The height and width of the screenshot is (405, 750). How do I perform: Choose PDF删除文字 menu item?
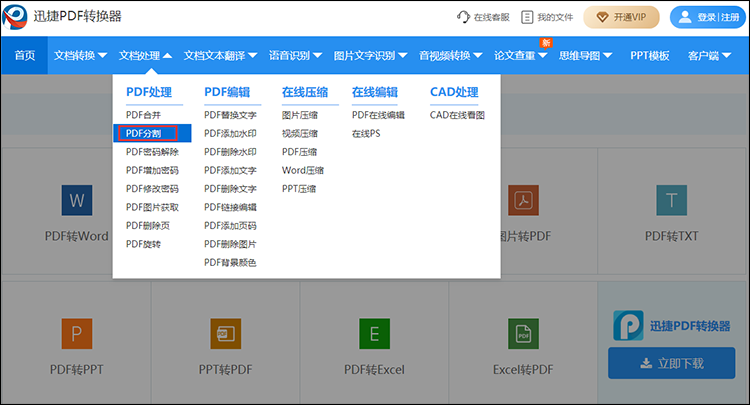click(x=230, y=189)
